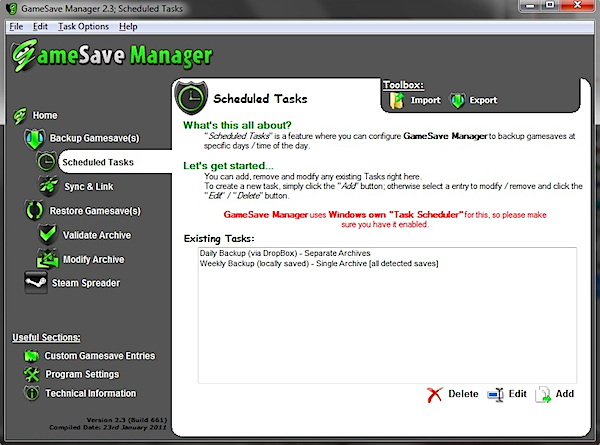The image size is (600, 445).
Task: Click the Steam Spreader icon
Action: 32,283
